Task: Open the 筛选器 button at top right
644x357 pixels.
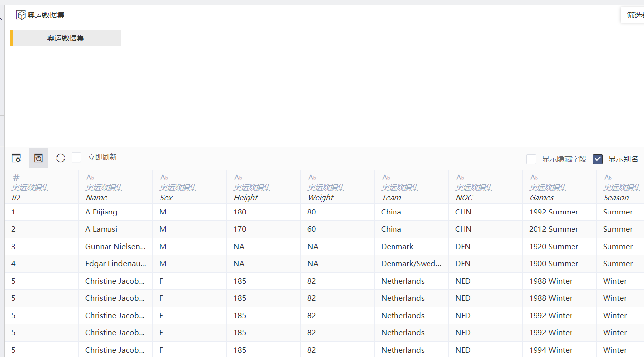Action: (632, 15)
